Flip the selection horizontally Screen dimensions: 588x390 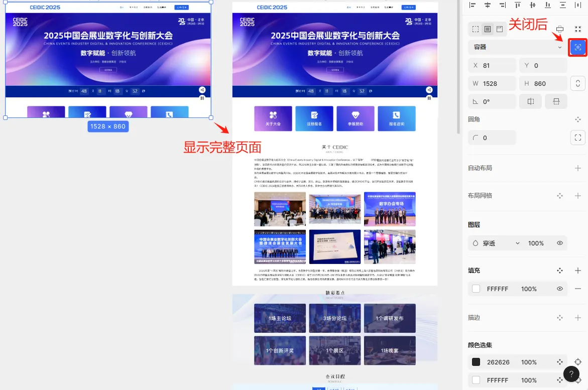click(x=531, y=101)
